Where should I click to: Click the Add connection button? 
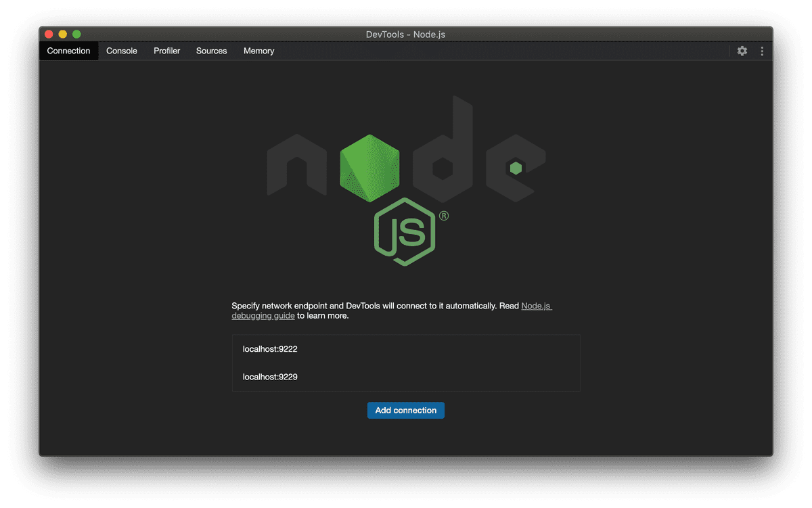click(x=406, y=410)
